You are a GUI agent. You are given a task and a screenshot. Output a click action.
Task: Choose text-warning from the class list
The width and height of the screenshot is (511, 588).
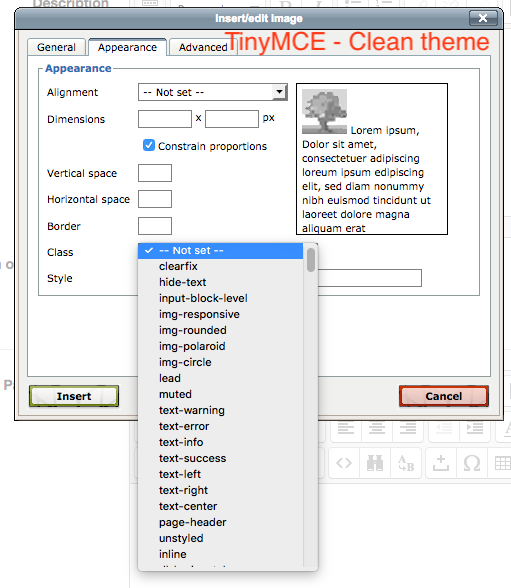(x=220, y=410)
